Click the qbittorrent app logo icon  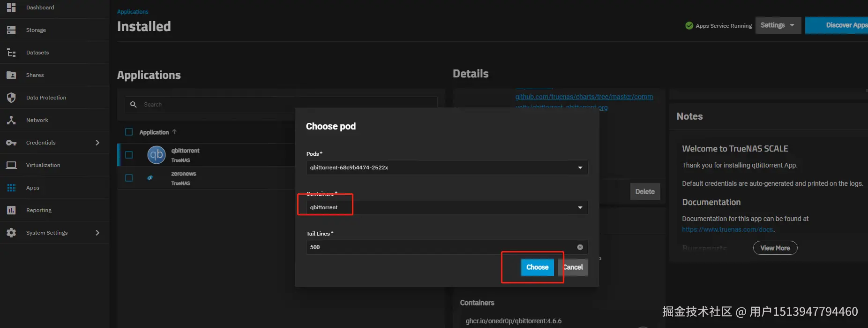[157, 155]
